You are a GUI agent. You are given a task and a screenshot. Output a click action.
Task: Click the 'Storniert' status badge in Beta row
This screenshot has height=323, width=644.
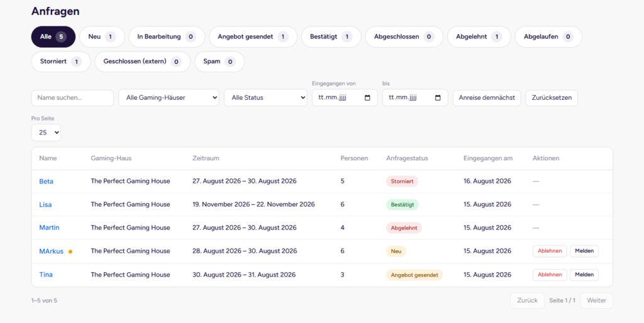(402, 182)
